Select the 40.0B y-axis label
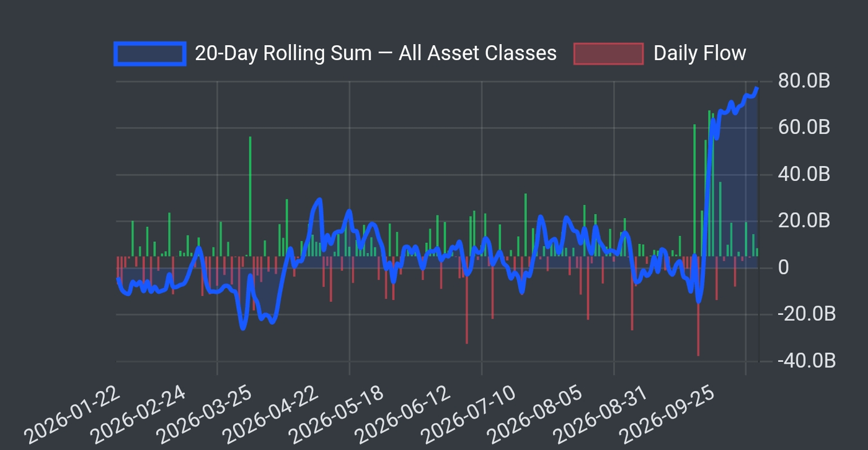The image size is (868, 450). [x=804, y=174]
